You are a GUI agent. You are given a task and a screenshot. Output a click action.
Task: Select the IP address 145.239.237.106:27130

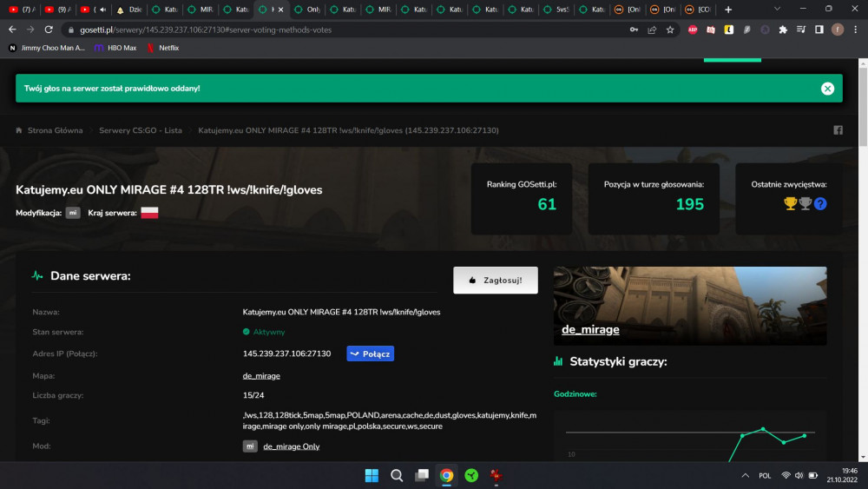[x=286, y=354]
